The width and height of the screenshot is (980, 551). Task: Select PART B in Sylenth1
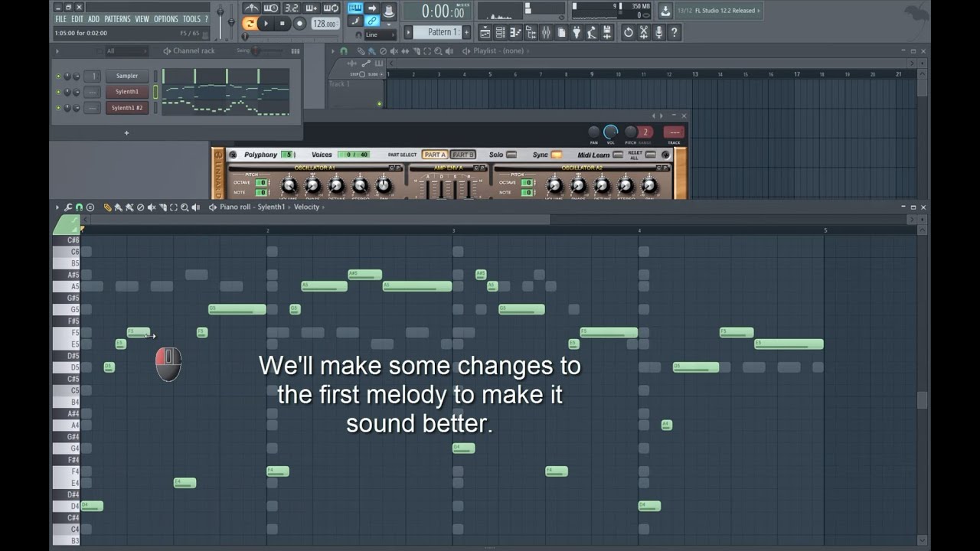pos(463,155)
